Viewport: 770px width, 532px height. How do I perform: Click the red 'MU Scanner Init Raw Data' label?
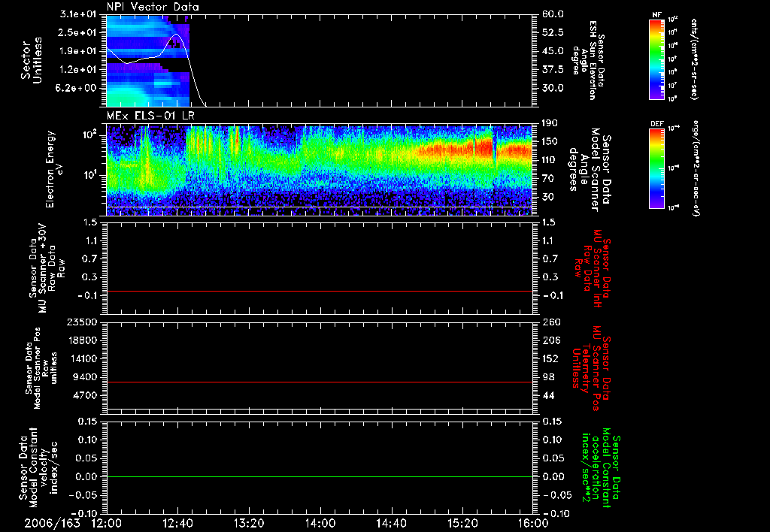(x=593, y=268)
